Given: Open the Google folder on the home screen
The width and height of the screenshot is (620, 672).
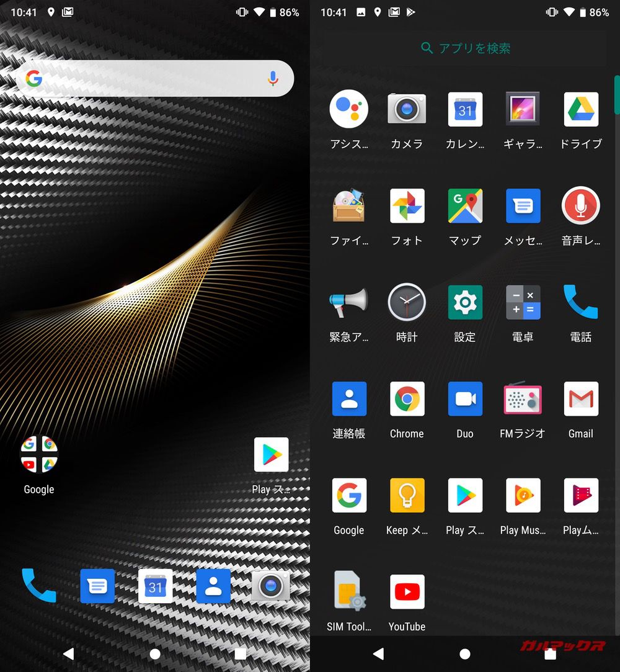Looking at the screenshot, I should 39,454.
